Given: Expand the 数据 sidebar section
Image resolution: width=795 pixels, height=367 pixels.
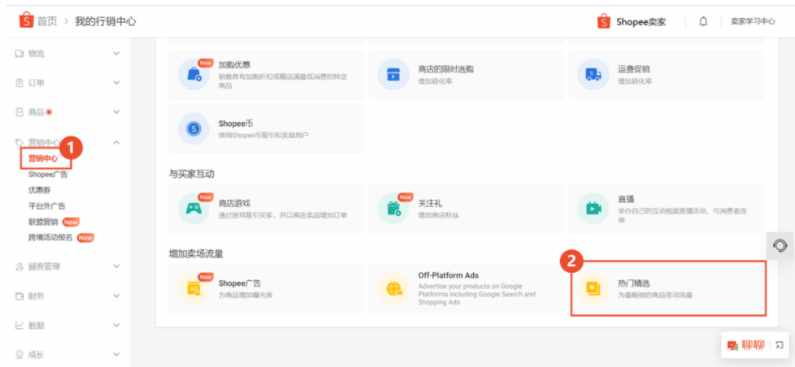Looking at the screenshot, I should (116, 325).
